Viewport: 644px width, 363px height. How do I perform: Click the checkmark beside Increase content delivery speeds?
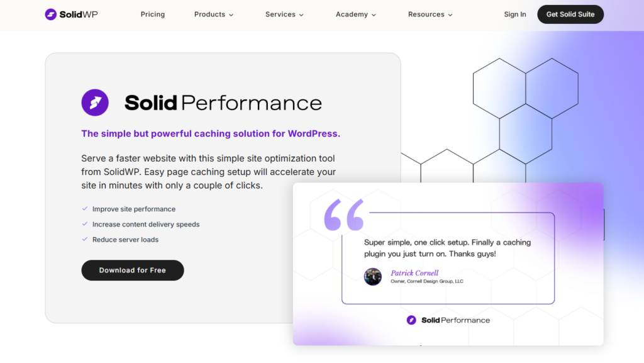[x=85, y=224]
